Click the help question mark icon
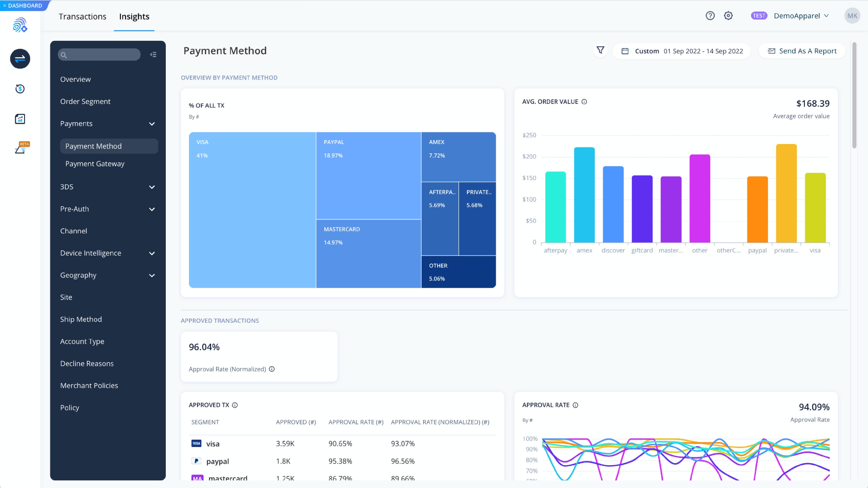Screen dimensions: 868x488 710,16
